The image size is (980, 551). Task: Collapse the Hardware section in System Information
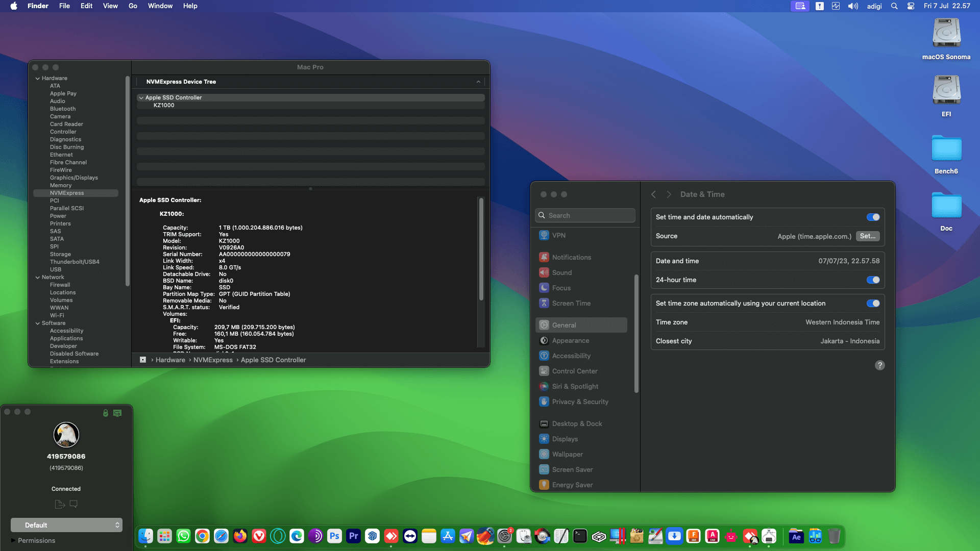coord(38,79)
